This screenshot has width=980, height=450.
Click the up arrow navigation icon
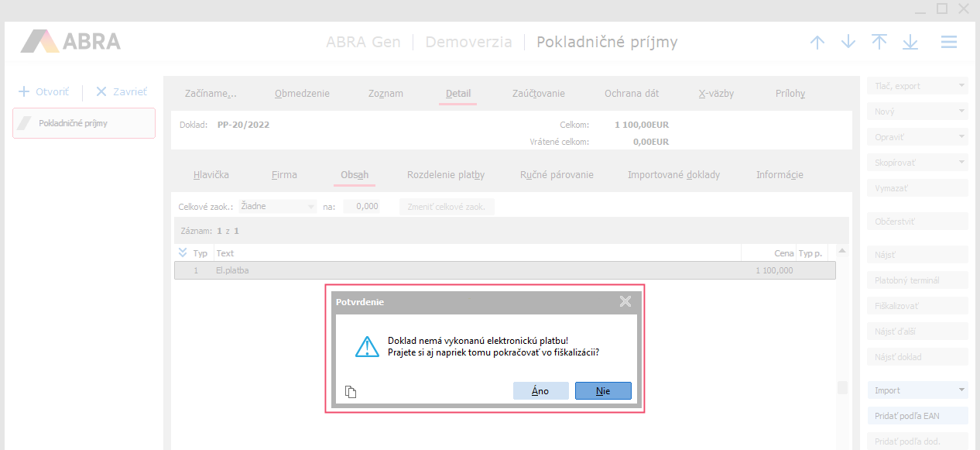click(x=817, y=43)
